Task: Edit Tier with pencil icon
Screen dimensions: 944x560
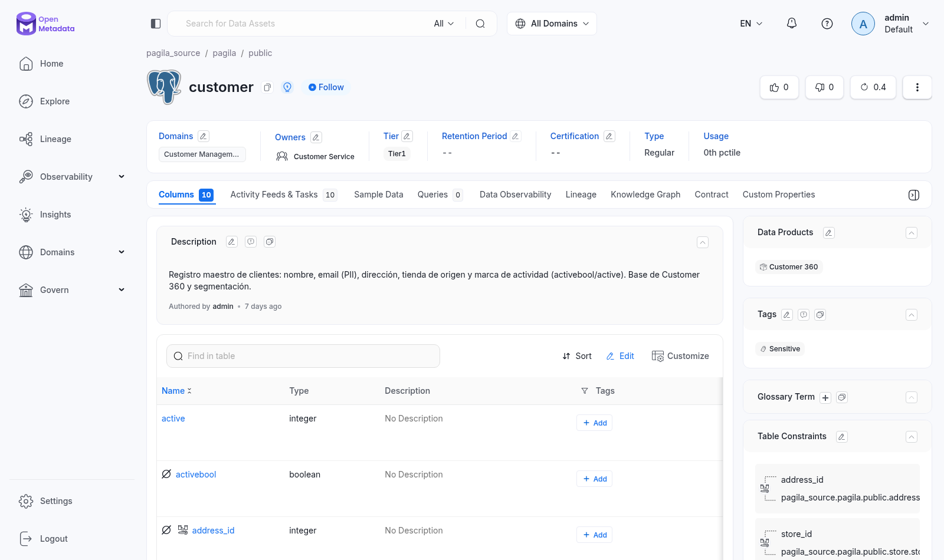Action: 407,136
